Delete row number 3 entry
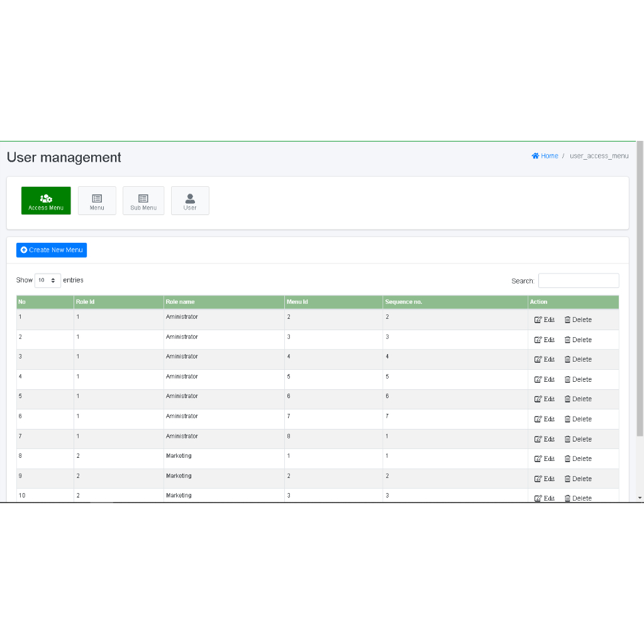This screenshot has width=644, height=644. [578, 359]
